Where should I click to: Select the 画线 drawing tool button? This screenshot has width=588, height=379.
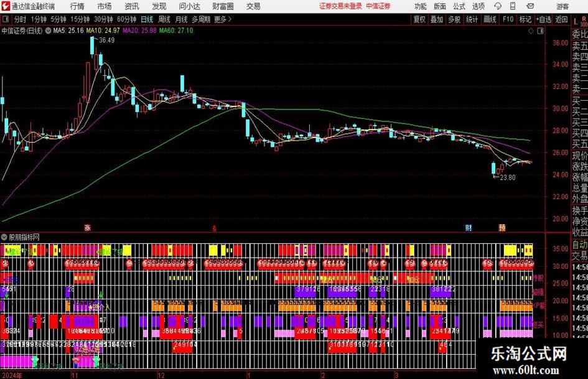coord(490,19)
